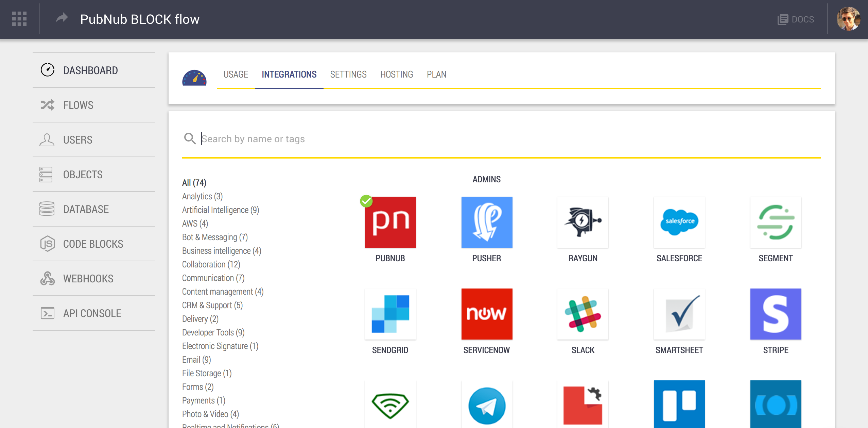Choose the Pusher integration icon
The height and width of the screenshot is (428, 868).
486,222
